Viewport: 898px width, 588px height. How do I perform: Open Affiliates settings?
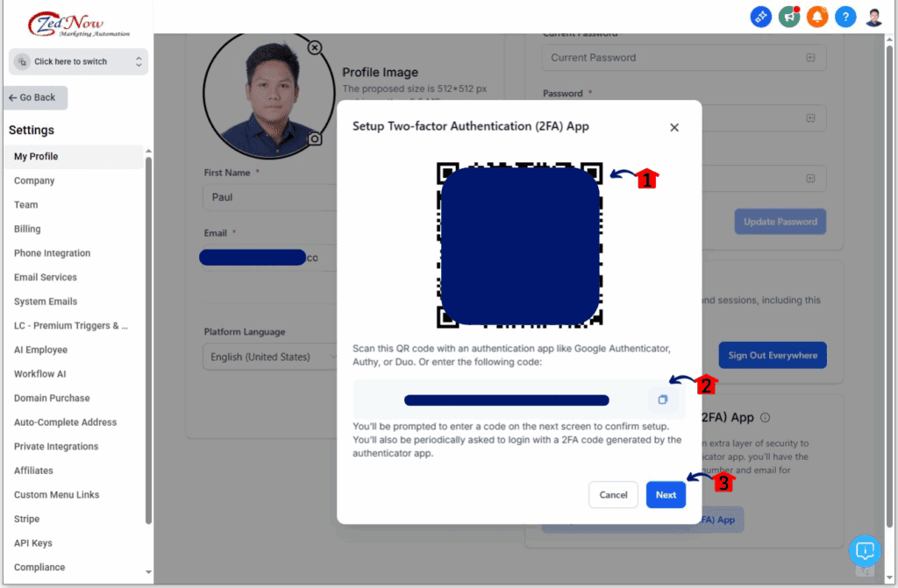coord(33,470)
